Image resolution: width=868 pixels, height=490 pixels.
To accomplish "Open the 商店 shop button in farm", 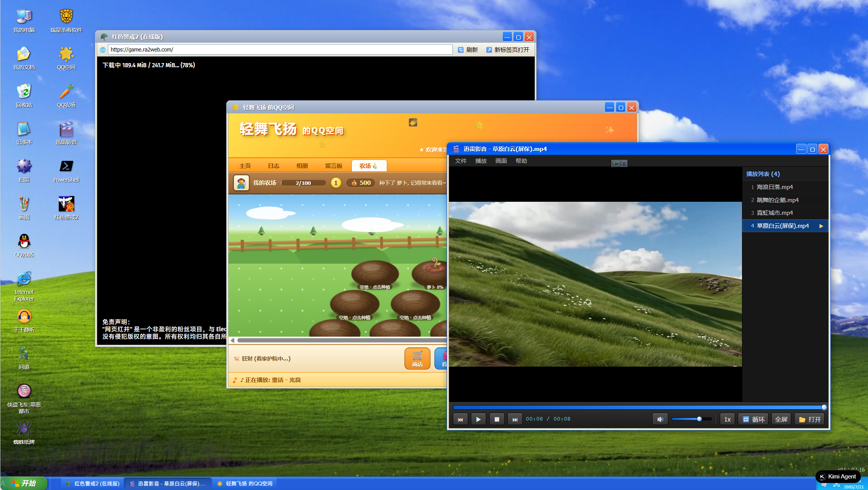I will click(417, 359).
